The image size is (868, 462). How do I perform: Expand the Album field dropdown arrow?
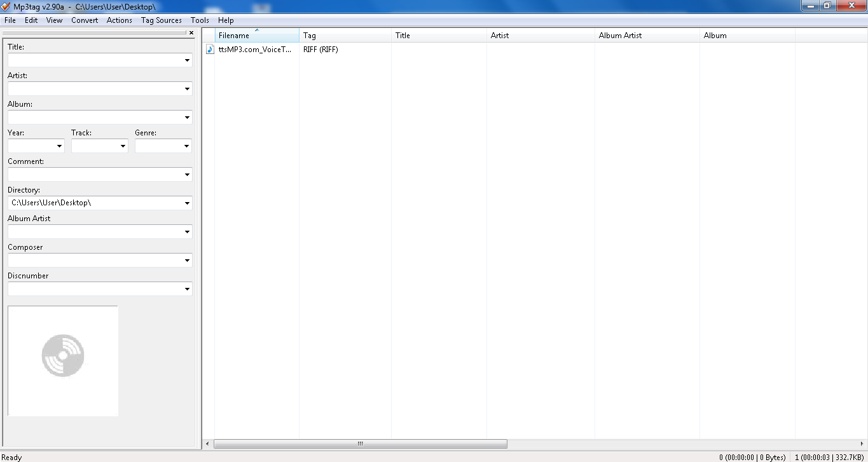pos(187,118)
